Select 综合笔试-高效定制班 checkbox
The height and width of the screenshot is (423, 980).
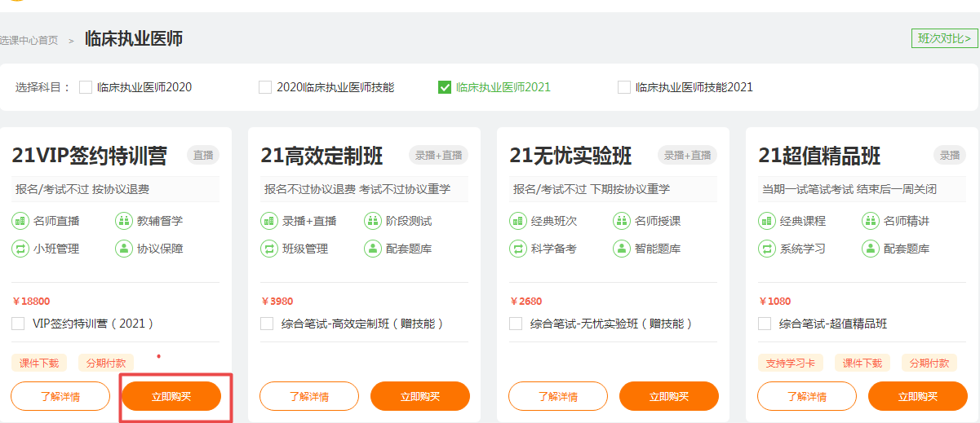[x=267, y=324]
